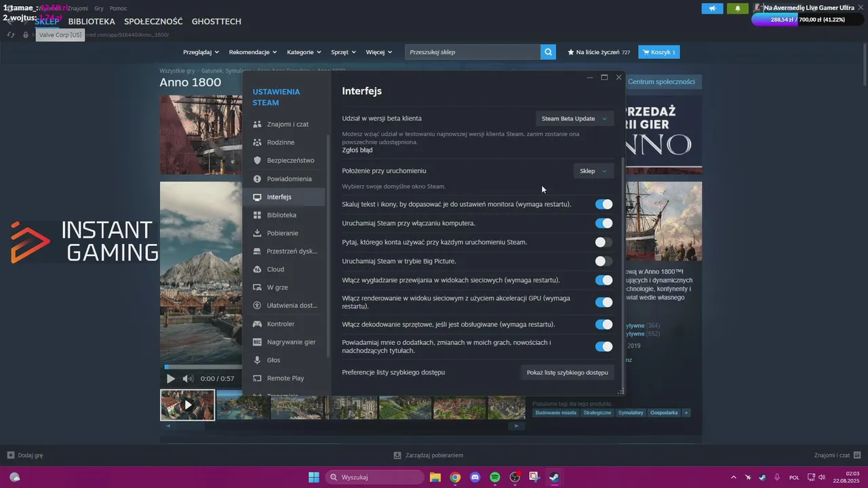Select Bezpieczeństwo shield icon in sidebar

click(x=257, y=161)
